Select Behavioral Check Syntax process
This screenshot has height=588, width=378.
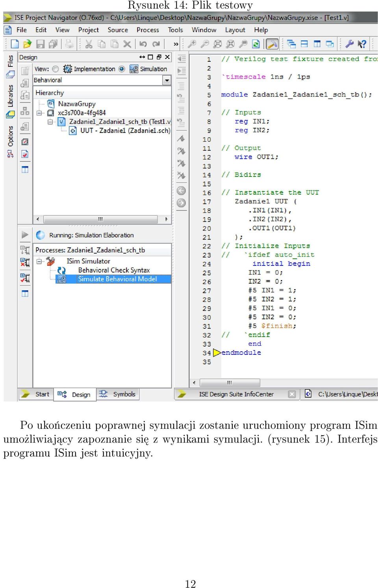coord(114,270)
